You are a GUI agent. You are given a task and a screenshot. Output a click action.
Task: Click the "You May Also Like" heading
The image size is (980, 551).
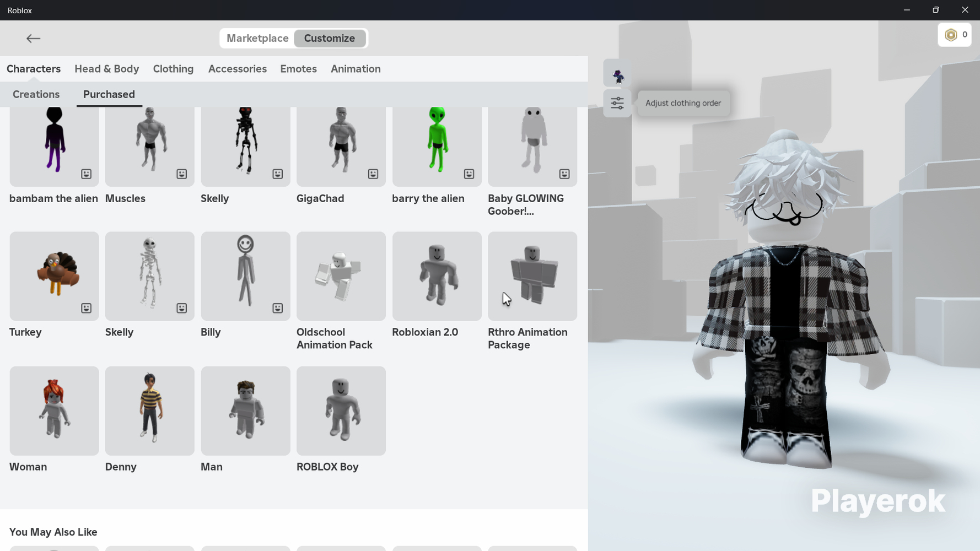tap(53, 532)
